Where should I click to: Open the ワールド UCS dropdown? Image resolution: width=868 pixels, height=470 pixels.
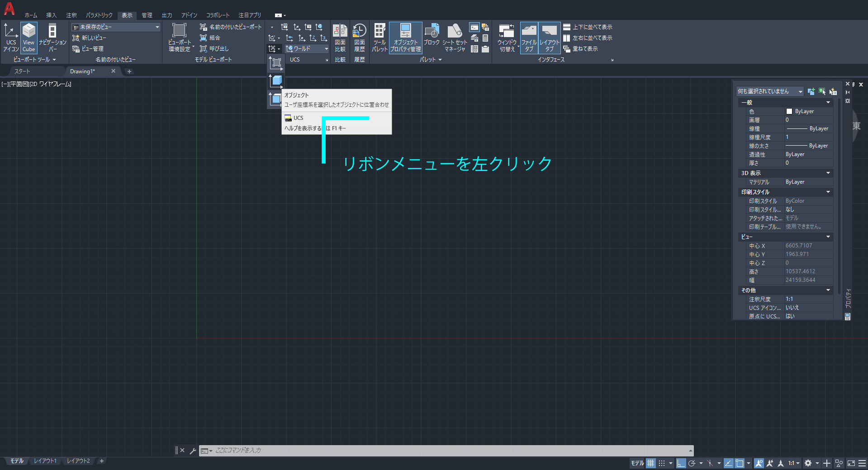point(326,48)
